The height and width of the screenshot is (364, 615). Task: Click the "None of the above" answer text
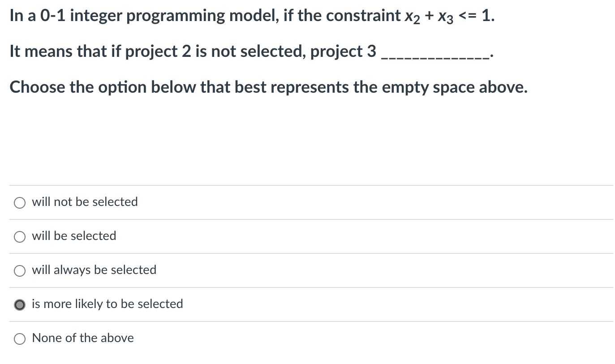(82, 338)
